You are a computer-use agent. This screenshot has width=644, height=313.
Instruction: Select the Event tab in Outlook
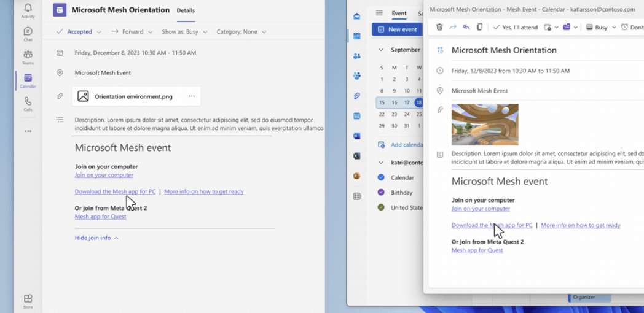399,13
